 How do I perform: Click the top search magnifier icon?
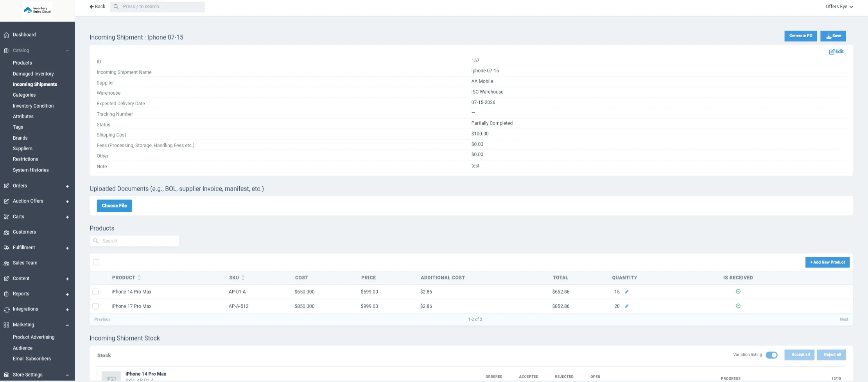click(x=116, y=7)
